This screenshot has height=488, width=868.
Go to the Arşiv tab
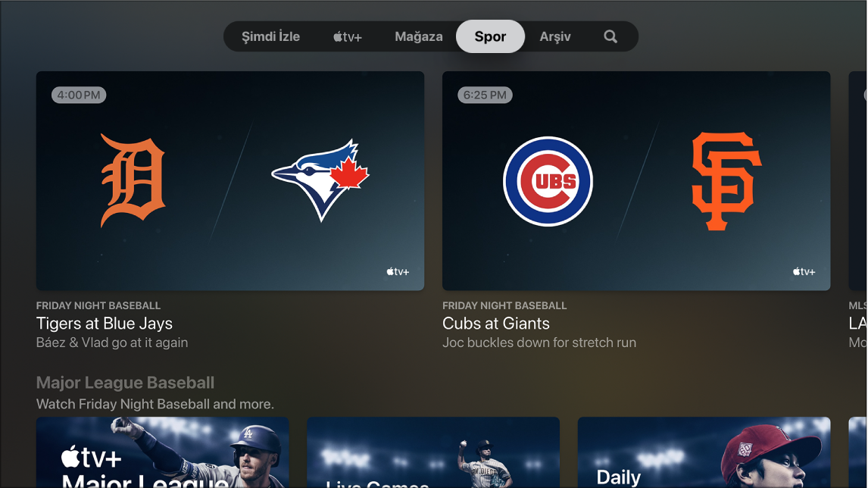pyautogui.click(x=555, y=36)
